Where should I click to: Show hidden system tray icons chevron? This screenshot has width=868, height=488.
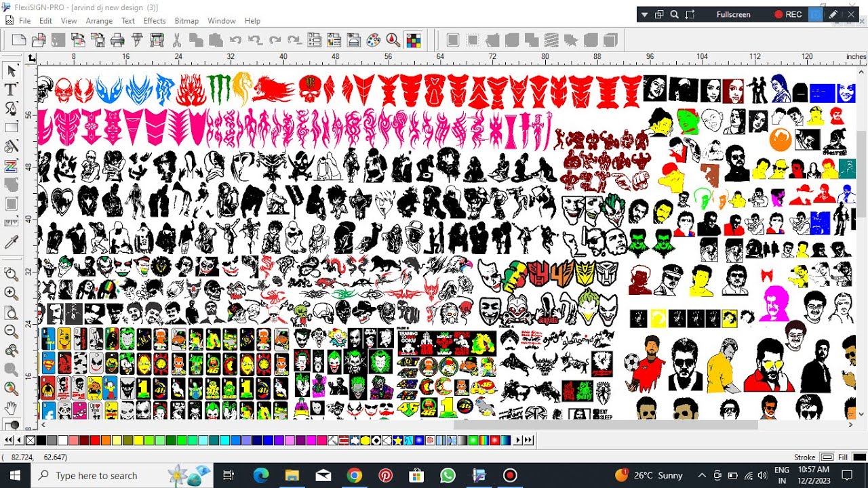coord(701,475)
